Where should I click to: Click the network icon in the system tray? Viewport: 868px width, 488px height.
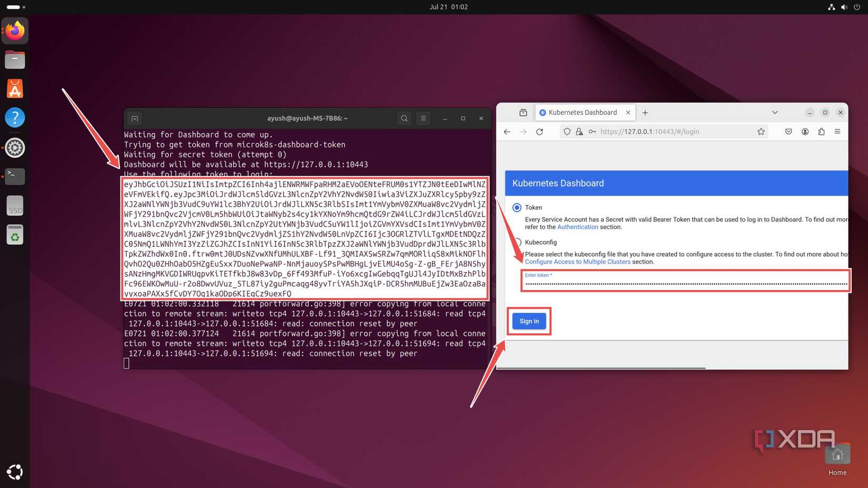(831, 7)
